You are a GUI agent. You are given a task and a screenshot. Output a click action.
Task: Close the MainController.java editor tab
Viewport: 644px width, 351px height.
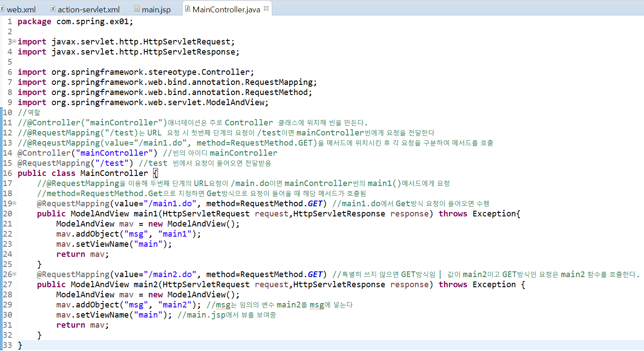266,8
